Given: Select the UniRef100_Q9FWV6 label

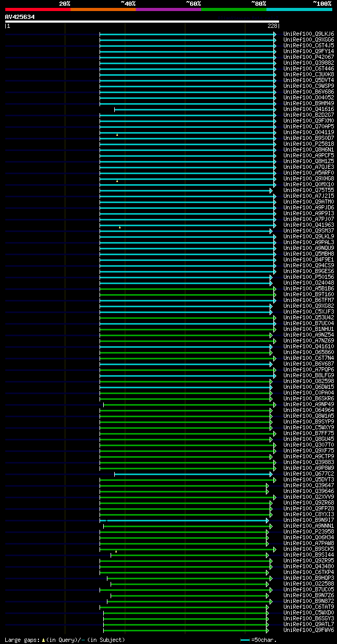Looking at the screenshot, I should 309,630.
